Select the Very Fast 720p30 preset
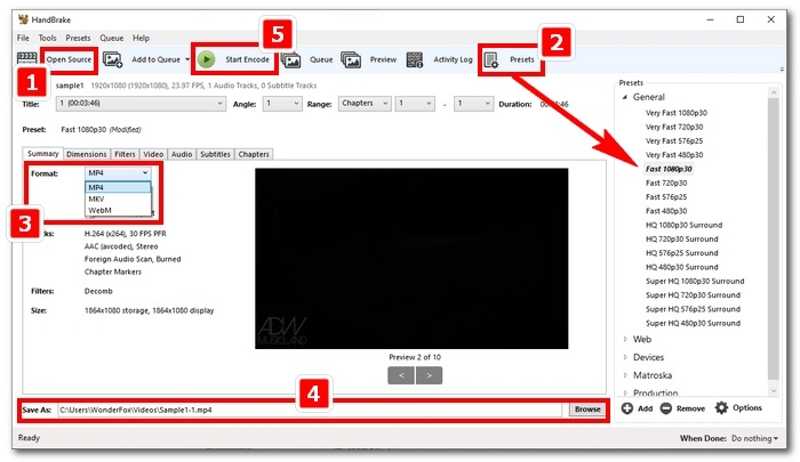Viewport: 800px width, 462px height. point(674,127)
